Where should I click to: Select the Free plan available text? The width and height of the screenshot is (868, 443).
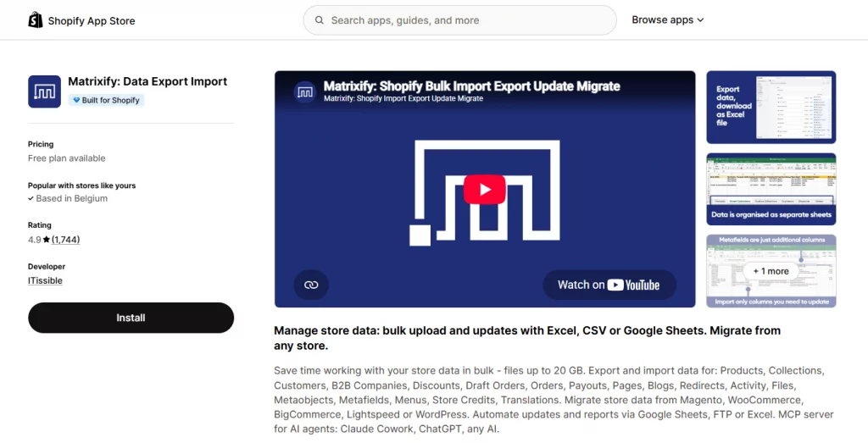coord(66,158)
